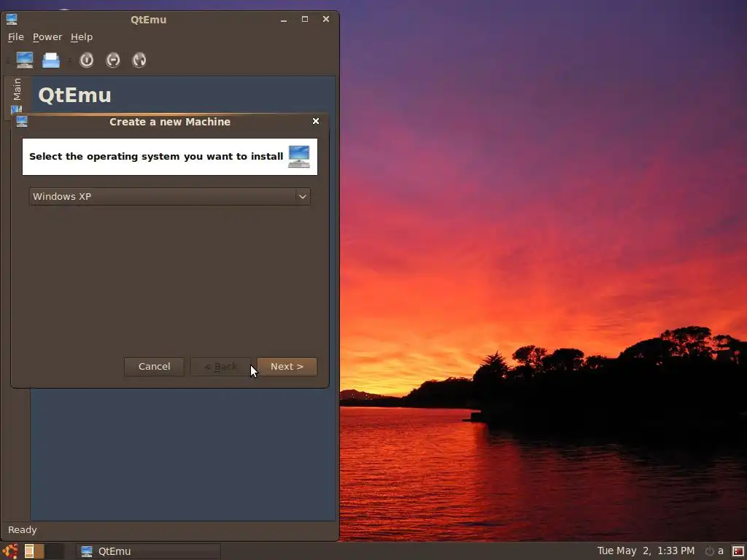
Task: Click the new machine computer toolbar icon
Action: (25, 60)
